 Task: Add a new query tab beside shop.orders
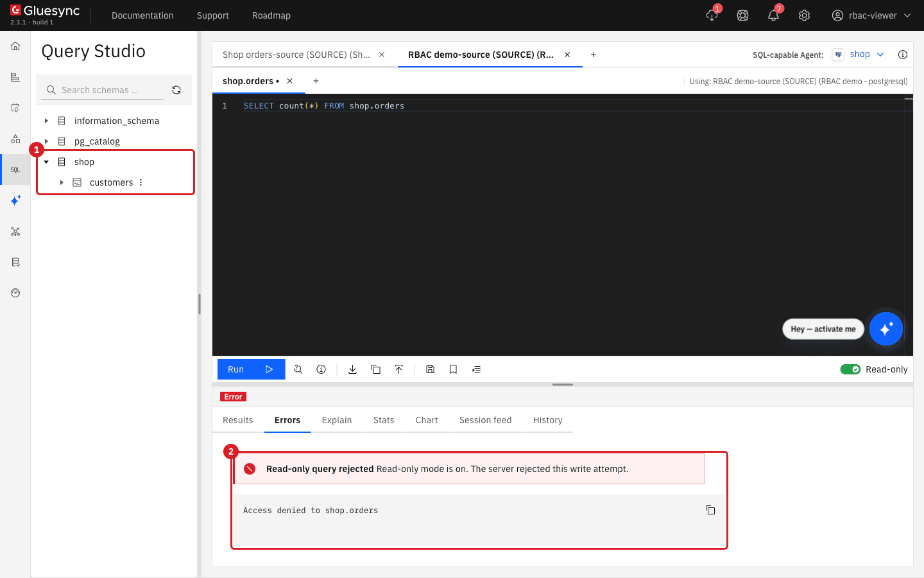316,81
